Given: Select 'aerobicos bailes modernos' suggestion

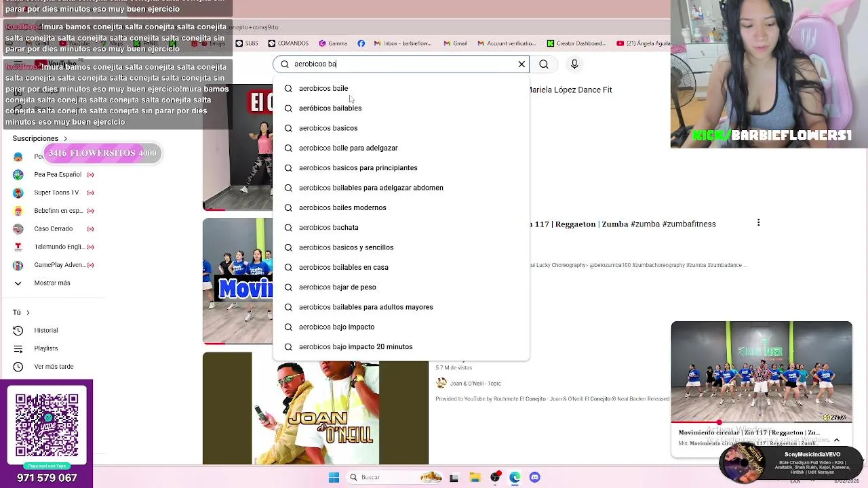Looking at the screenshot, I should point(401,207).
